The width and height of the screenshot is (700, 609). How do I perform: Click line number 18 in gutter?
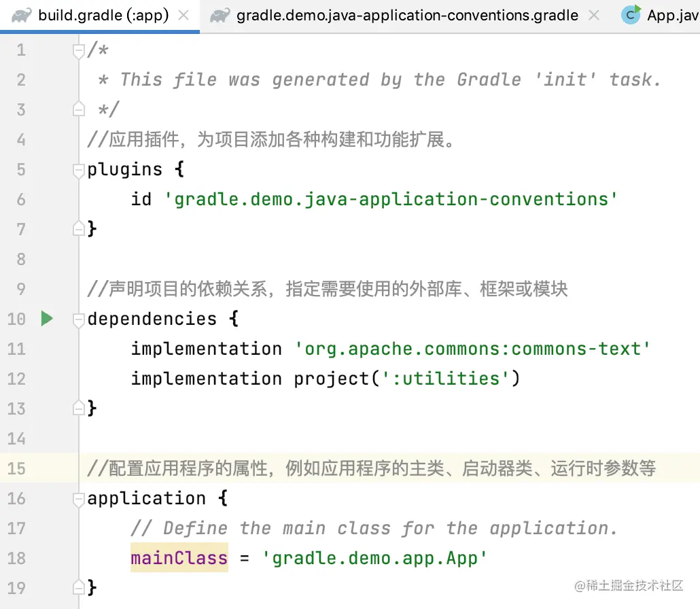pos(16,559)
